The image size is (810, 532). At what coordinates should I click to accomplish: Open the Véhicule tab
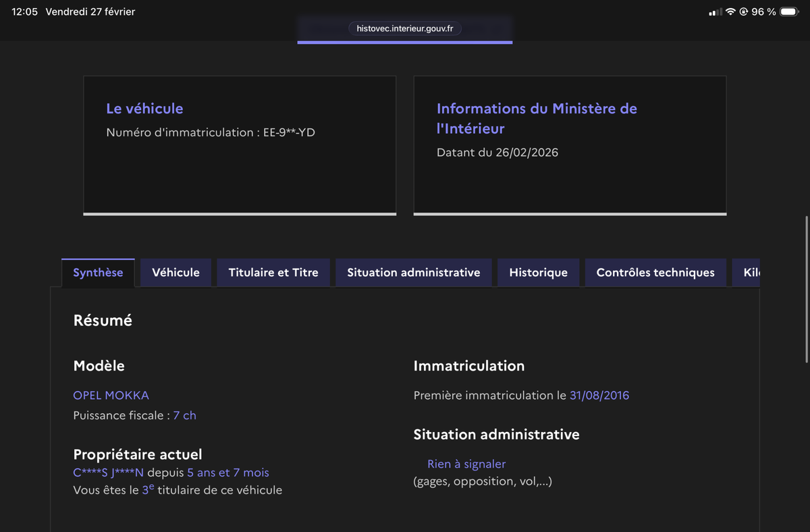click(175, 273)
